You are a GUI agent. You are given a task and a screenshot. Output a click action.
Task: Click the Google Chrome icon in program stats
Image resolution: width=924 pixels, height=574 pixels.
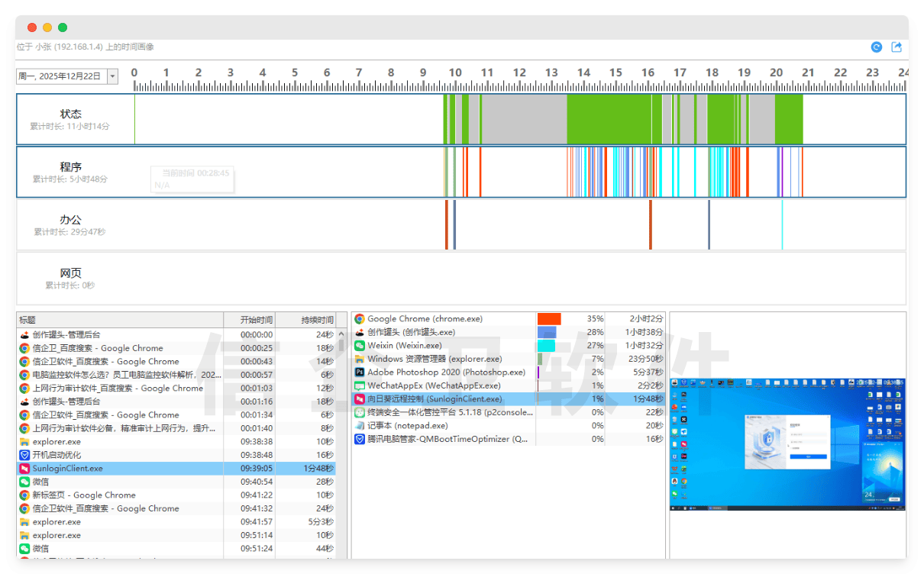point(360,319)
